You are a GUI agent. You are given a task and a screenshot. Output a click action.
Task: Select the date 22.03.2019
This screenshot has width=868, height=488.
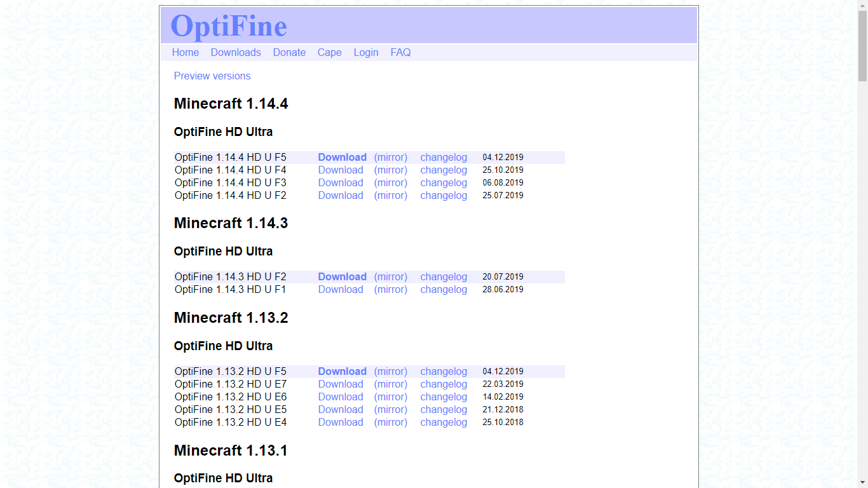tap(503, 384)
